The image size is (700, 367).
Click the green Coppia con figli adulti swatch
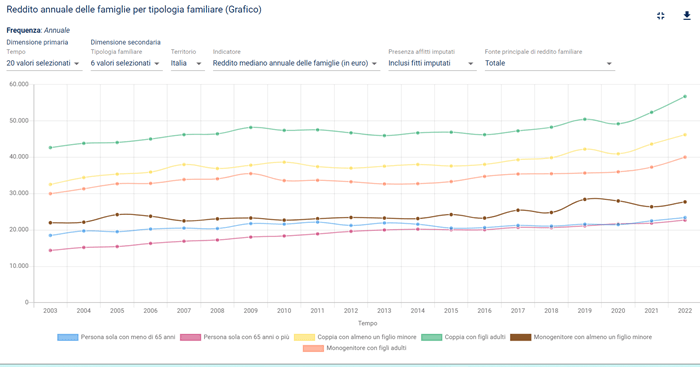[x=431, y=337]
